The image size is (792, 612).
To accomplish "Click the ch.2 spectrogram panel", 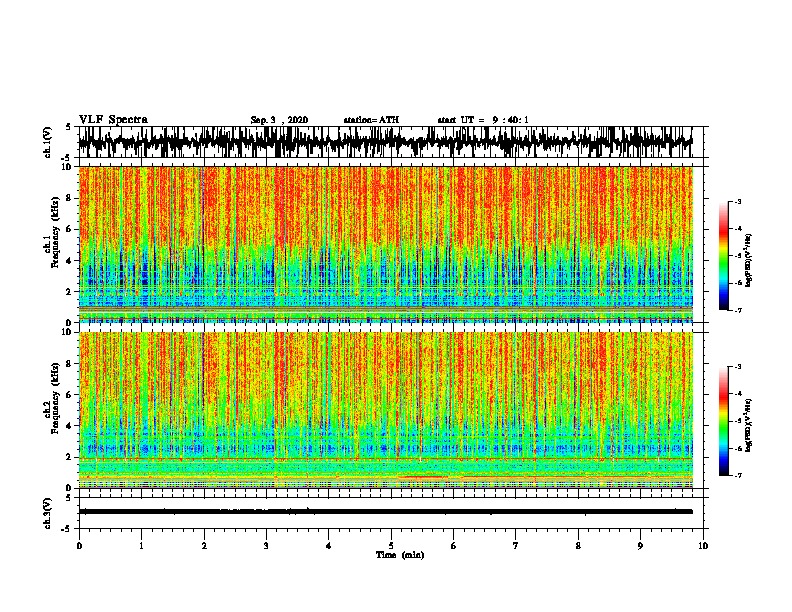I will pyautogui.click(x=386, y=410).
